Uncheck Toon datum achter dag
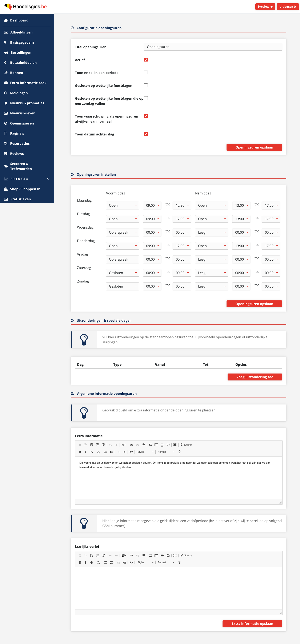Image resolution: width=300 pixels, height=644 pixels. pyautogui.click(x=146, y=134)
